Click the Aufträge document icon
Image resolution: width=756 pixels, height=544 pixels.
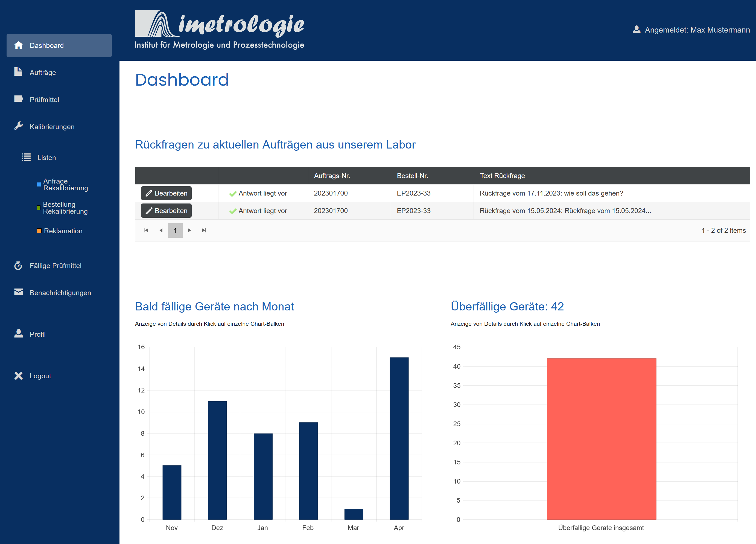tap(18, 72)
